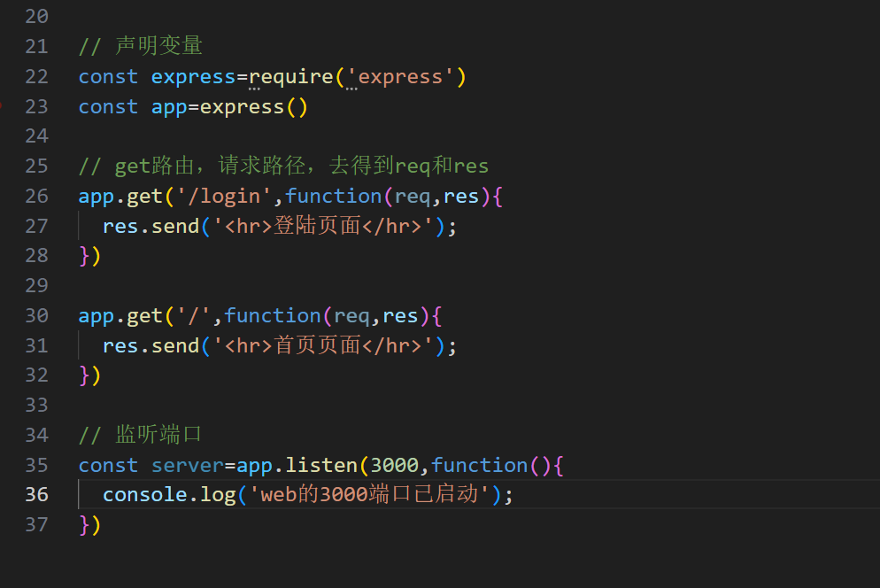Click the 'req' parameter on line 30

tap(351, 316)
